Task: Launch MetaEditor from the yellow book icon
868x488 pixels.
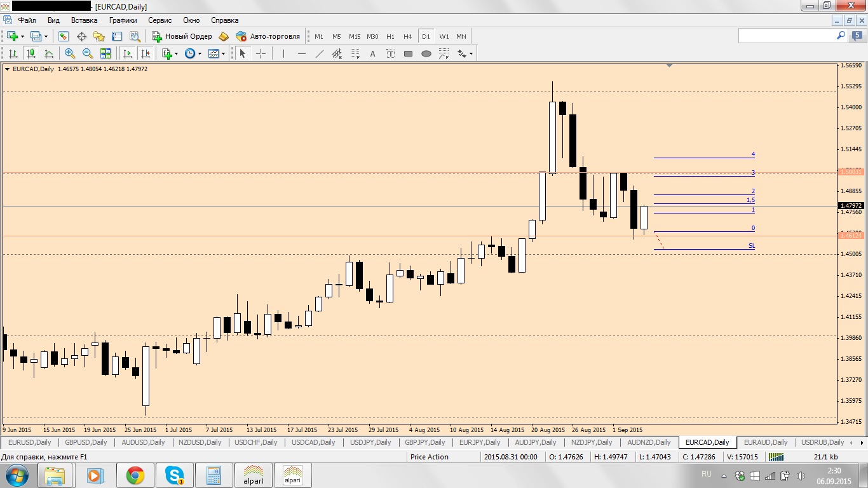Action: (x=223, y=36)
